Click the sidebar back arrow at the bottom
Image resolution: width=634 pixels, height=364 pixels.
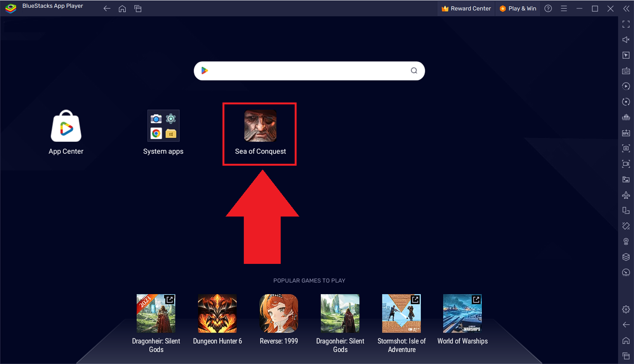click(x=626, y=325)
